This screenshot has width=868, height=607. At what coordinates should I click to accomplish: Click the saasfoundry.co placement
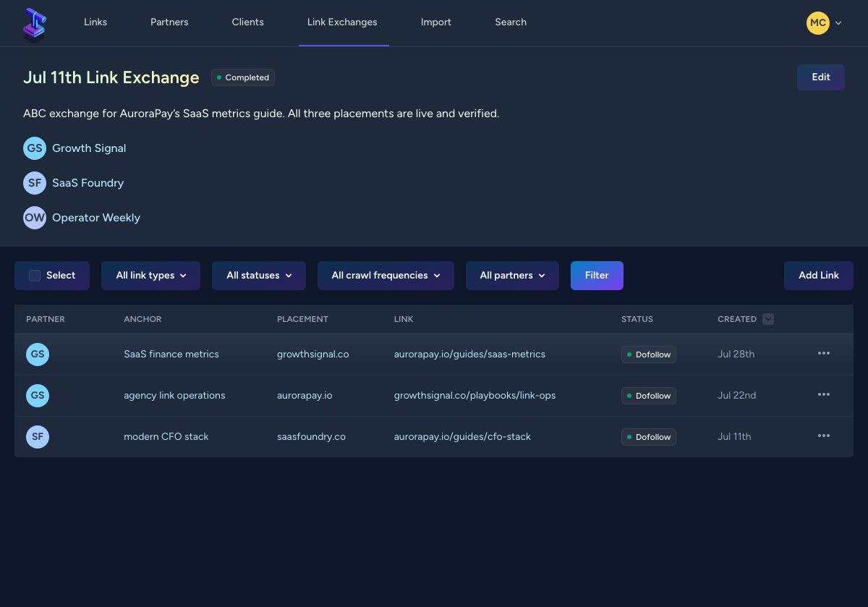coord(311,437)
